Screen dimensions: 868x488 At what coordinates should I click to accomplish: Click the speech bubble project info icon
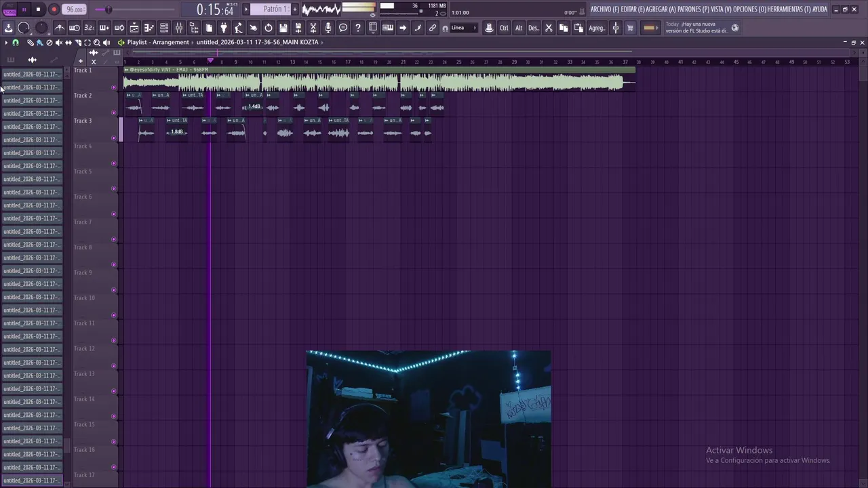[x=343, y=28]
